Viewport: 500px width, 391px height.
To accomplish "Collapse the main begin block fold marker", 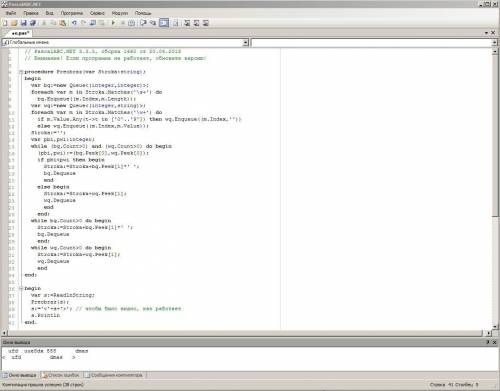I will pos(21,288).
